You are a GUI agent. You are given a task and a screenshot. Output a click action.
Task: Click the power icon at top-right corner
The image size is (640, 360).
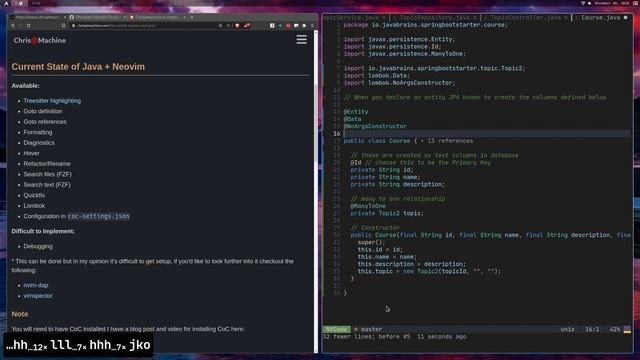point(636,3)
